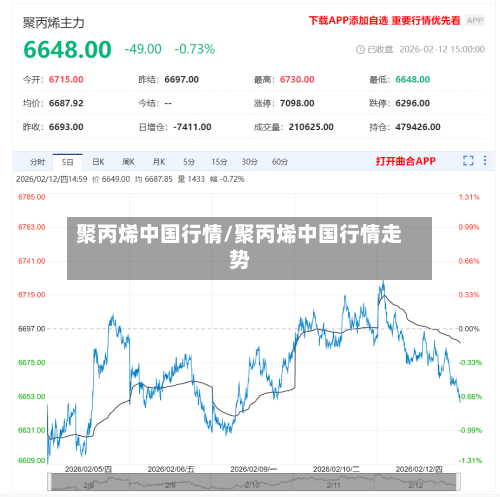Click the clock icon beside 已收盘
The width and height of the screenshot is (500, 497).
point(360,50)
